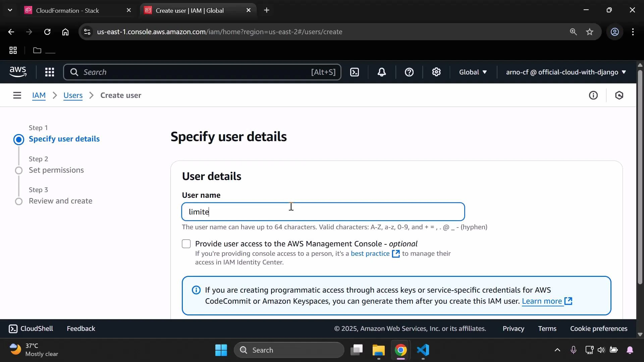Select the Set permissions step circle

pyautogui.click(x=19, y=170)
